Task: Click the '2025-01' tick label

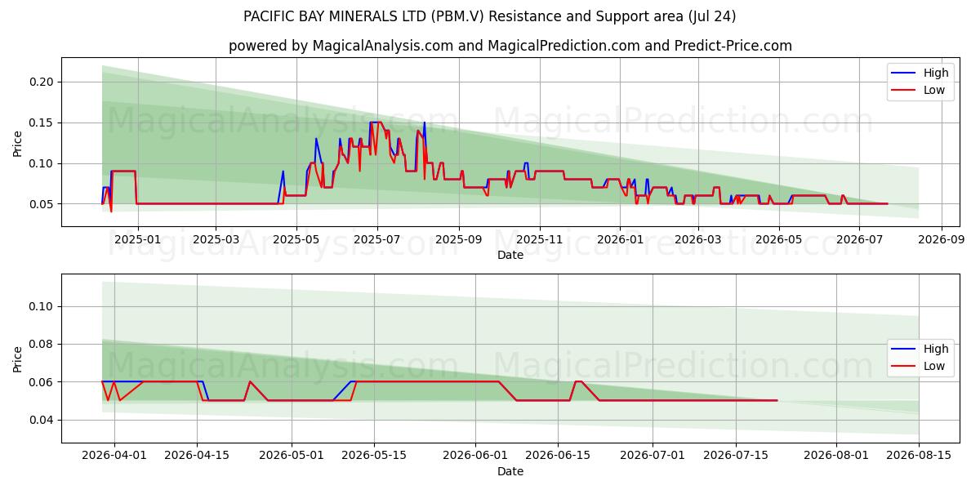Action: pos(138,239)
